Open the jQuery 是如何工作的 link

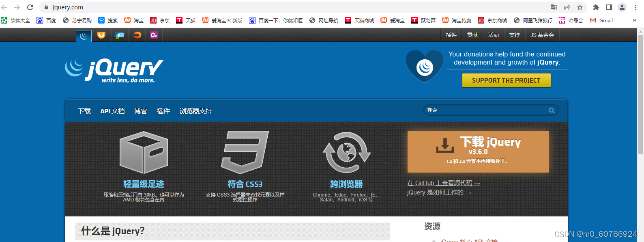439,192
